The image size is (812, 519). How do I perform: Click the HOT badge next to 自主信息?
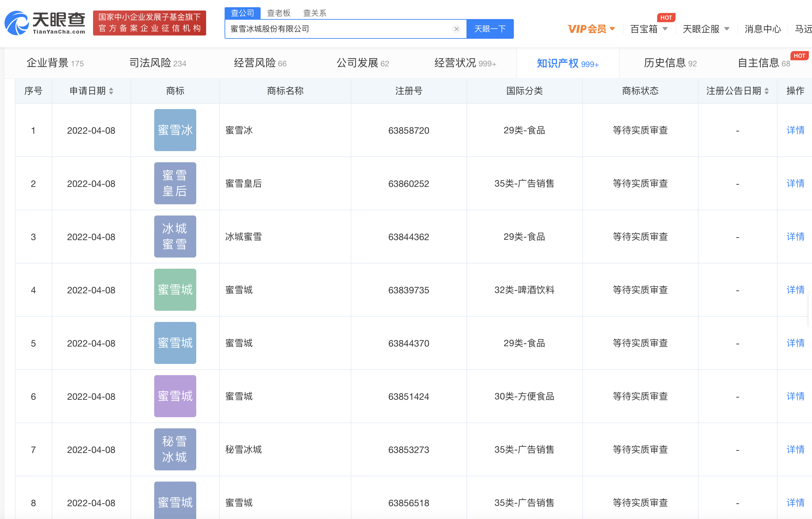800,56
